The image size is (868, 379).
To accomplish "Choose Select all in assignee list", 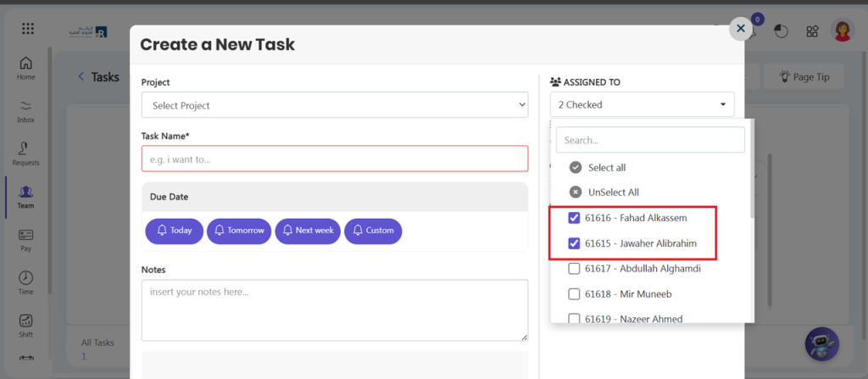I will 606,168.
